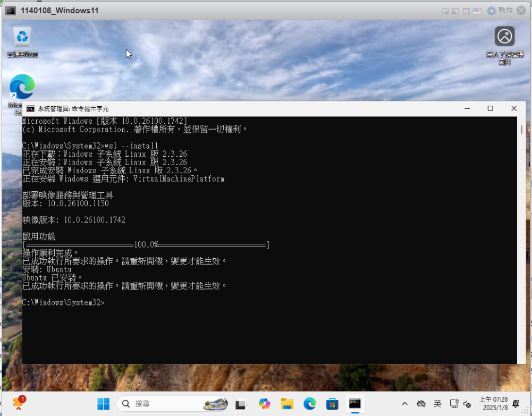Select the medium window-size icon in viewer bar
This screenshot has height=416, width=532.
(455, 11)
